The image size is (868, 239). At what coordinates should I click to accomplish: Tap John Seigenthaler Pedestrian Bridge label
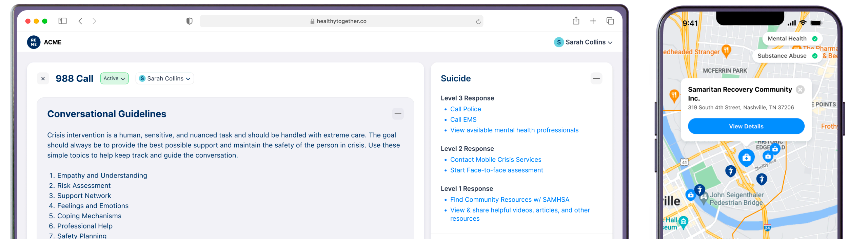coord(736,199)
